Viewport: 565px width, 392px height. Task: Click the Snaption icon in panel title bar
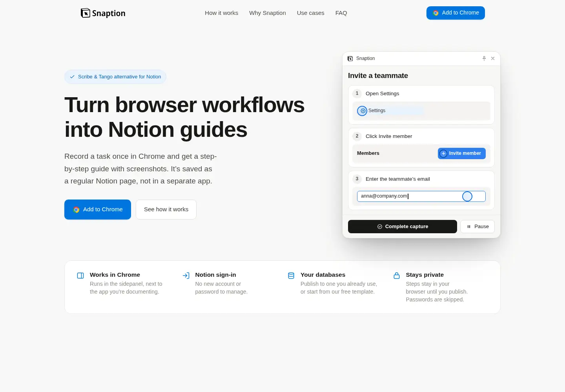350,58
